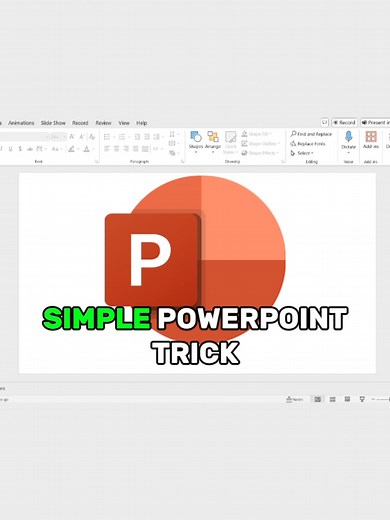Click the zoom out minus button
Viewport: 390px width, 520px height.
[373, 399]
